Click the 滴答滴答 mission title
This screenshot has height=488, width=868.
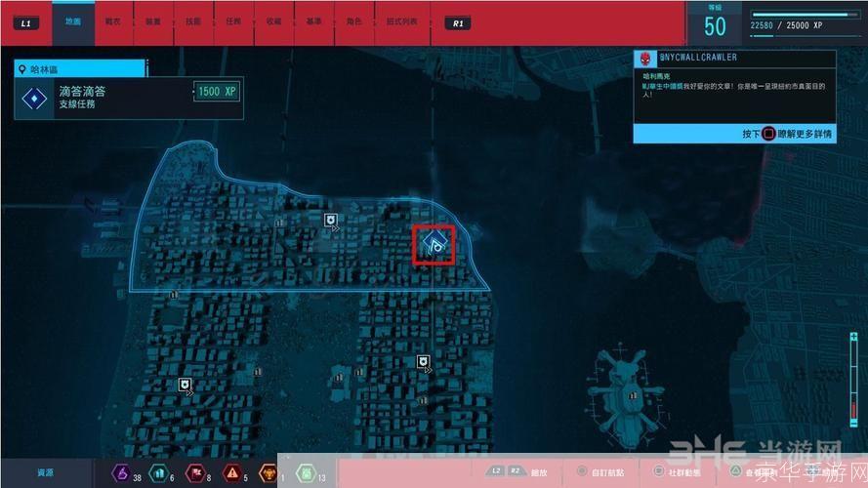(x=82, y=92)
